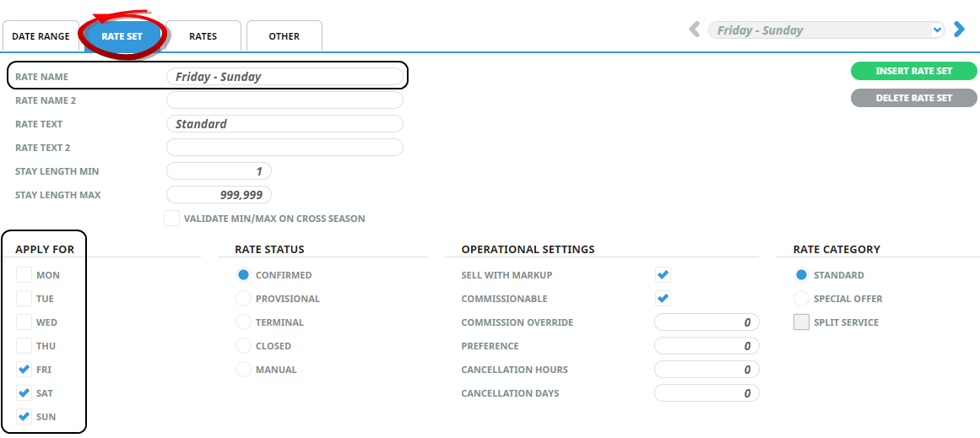Focus the Stay Length Max field
980x438 pixels.
219,195
